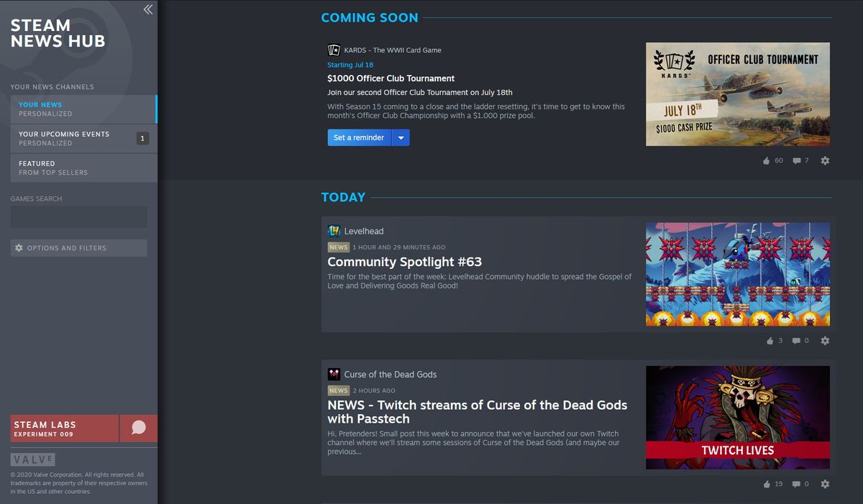Click the settings gear on the KARDS post
This screenshot has width=863, height=504.
click(825, 160)
